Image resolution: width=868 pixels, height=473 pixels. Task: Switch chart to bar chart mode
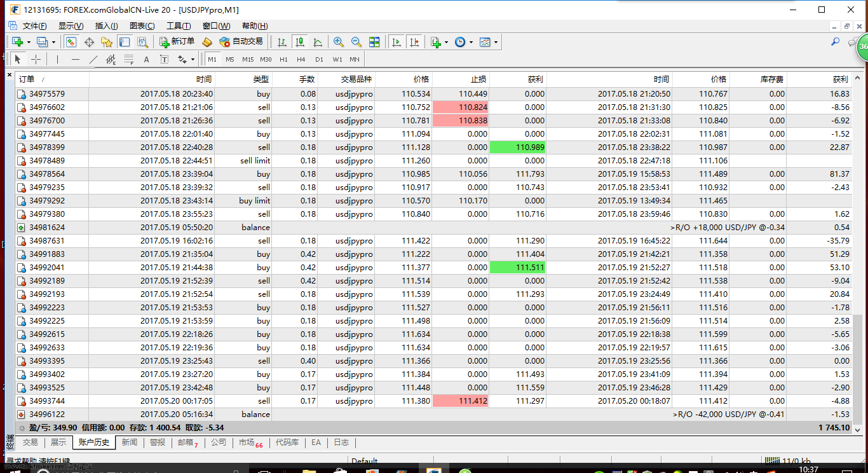(x=282, y=42)
